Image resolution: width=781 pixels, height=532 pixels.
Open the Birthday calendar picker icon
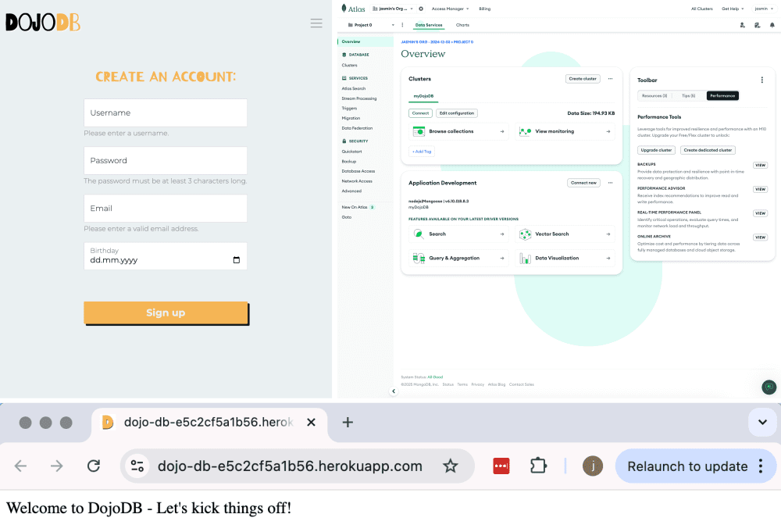[x=237, y=260]
